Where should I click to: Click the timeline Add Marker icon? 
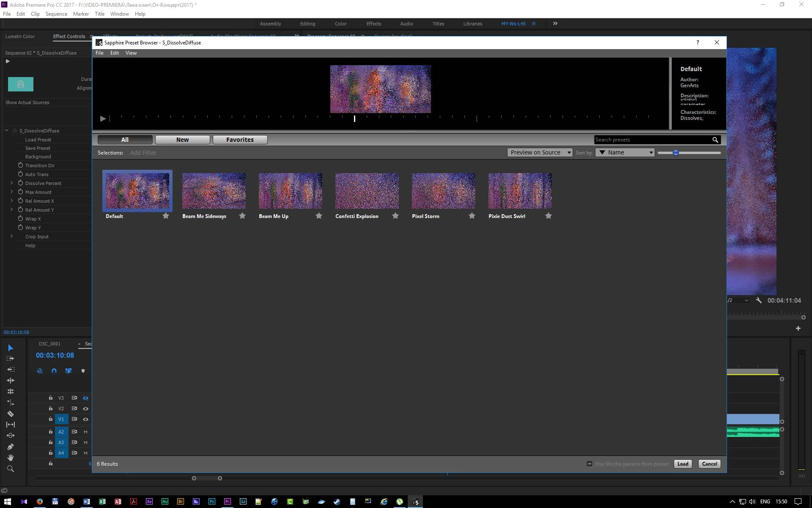[83, 371]
